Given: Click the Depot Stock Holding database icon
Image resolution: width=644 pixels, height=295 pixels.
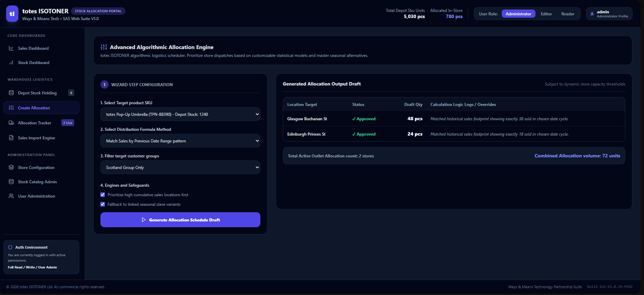Looking at the screenshot, I should coord(11,93).
